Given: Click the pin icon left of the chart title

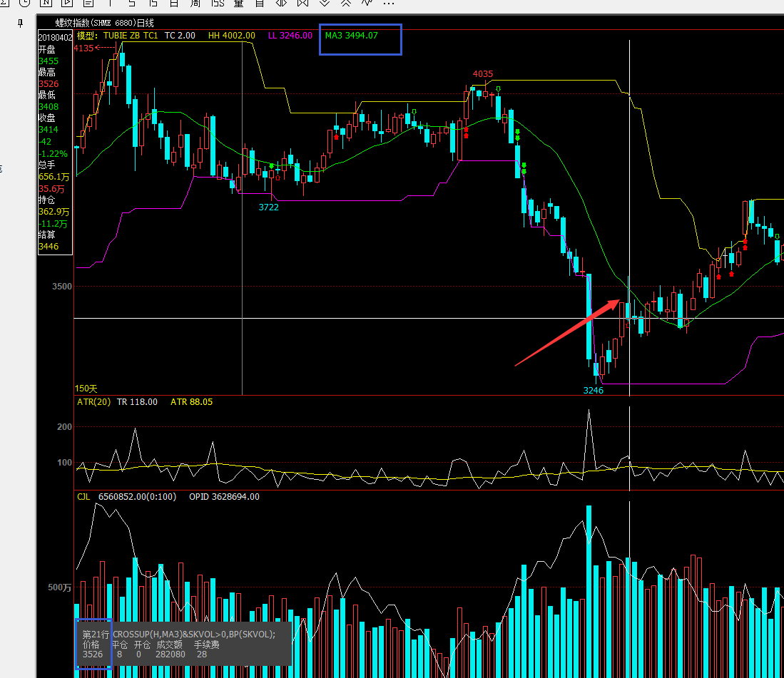Looking at the screenshot, I should point(21,24).
